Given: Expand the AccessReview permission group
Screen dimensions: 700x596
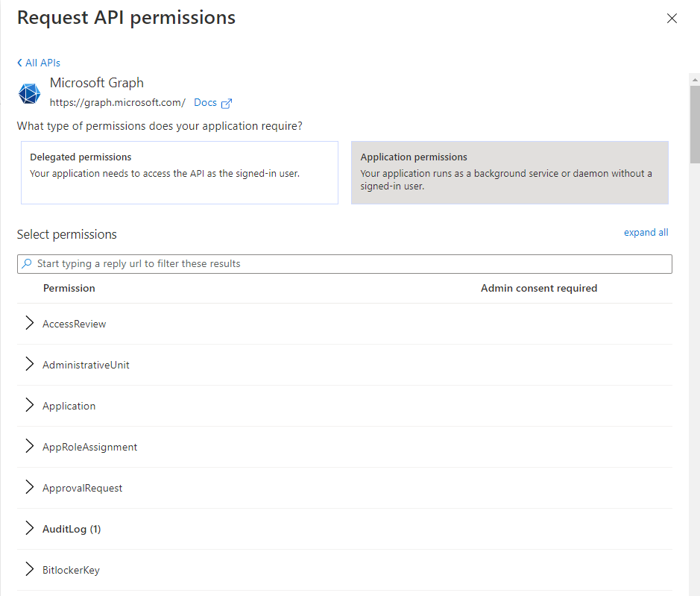Looking at the screenshot, I should coord(30,323).
